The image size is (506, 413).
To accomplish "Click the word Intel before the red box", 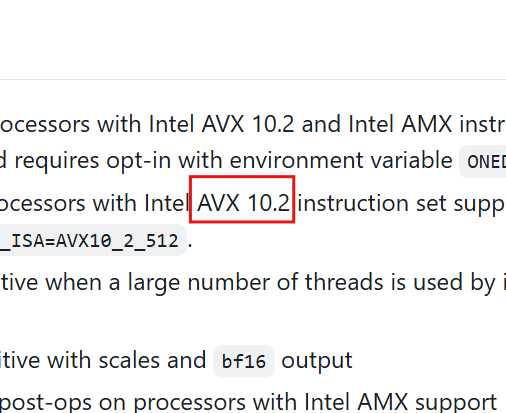I will [x=167, y=203].
